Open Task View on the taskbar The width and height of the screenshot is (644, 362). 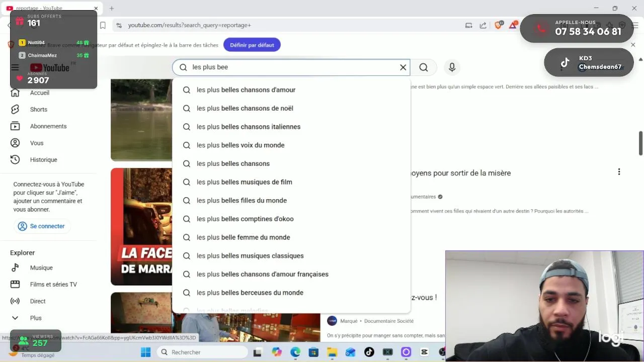[258, 352]
